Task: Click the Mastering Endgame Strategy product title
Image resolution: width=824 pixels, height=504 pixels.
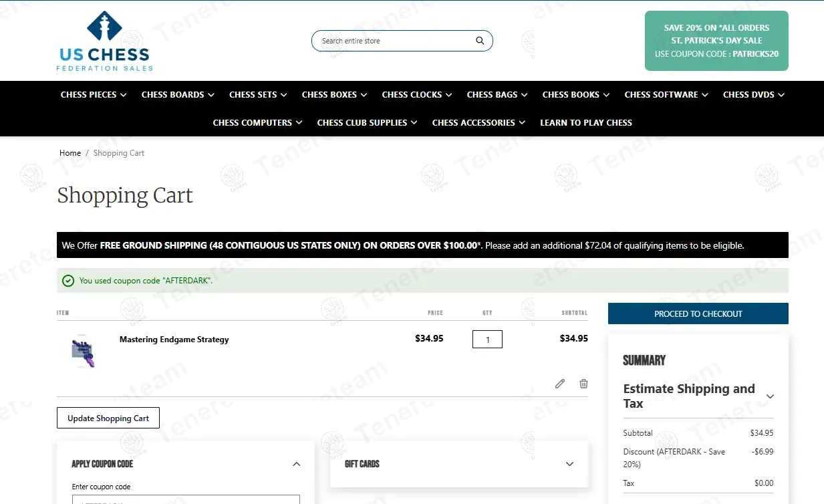Action: [x=174, y=340]
